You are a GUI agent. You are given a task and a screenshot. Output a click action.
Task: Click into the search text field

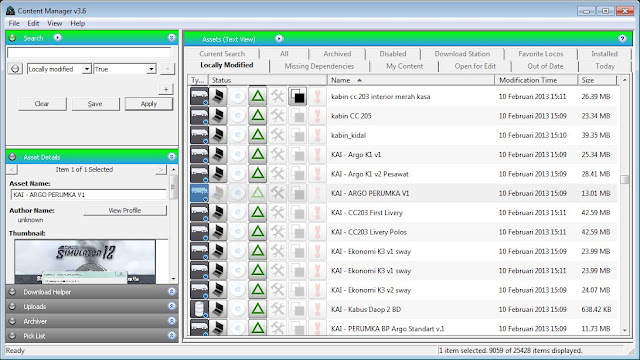click(89, 53)
